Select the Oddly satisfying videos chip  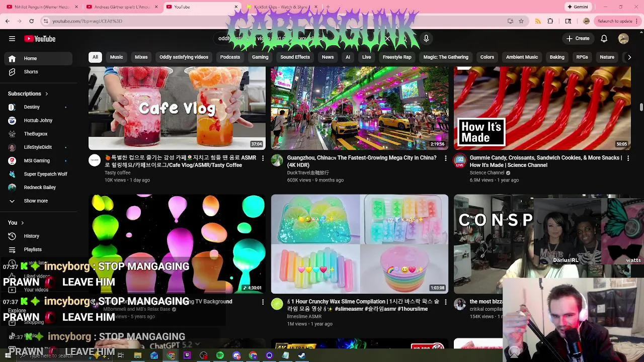(184, 57)
